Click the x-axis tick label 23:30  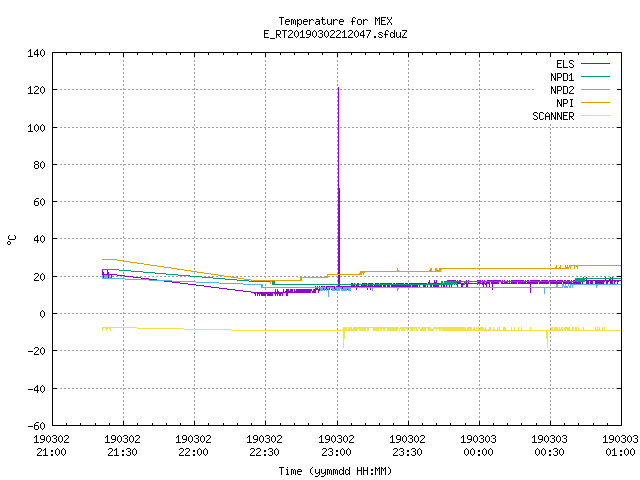coord(407,452)
